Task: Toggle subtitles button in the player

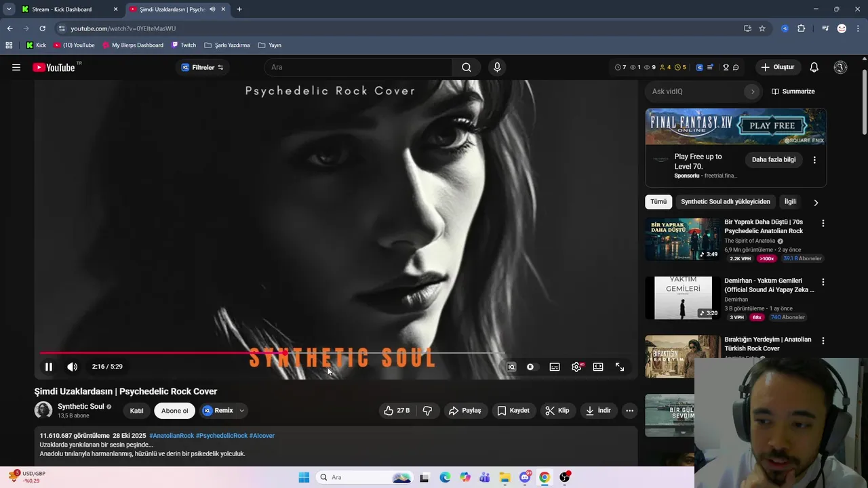Action: point(555,367)
